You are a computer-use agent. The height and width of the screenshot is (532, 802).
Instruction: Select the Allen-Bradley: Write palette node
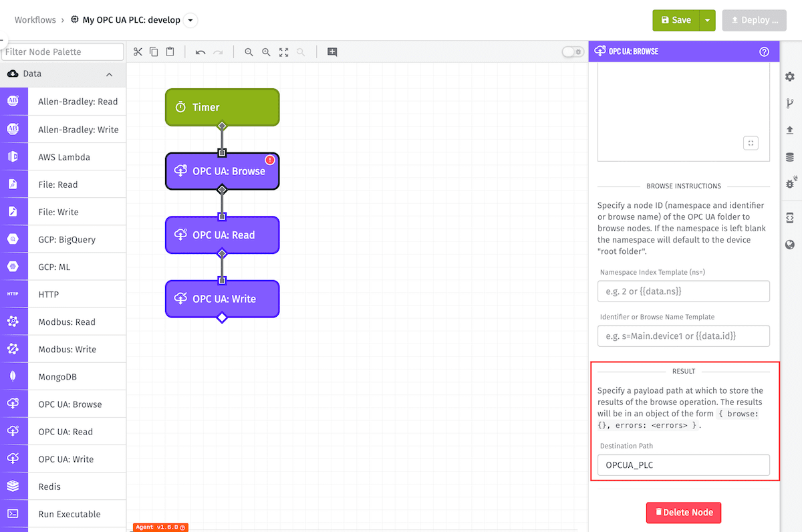pos(63,129)
